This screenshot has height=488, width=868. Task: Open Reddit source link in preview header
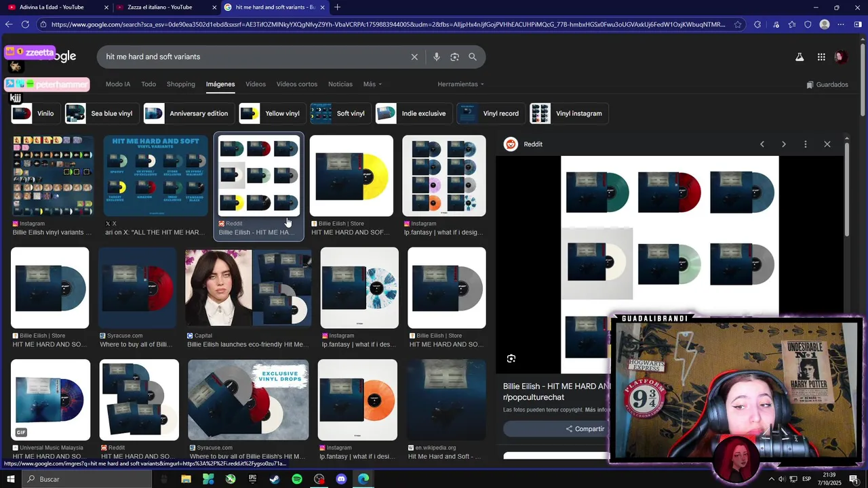[x=524, y=144]
